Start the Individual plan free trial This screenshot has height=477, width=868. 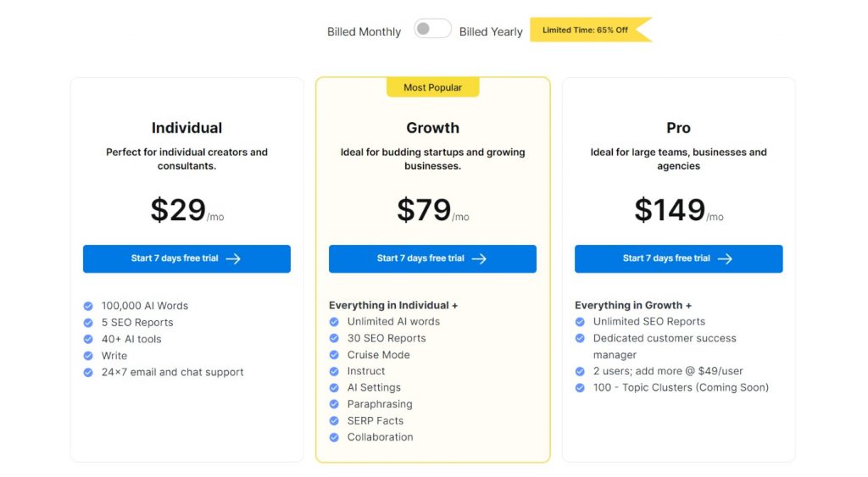click(186, 258)
